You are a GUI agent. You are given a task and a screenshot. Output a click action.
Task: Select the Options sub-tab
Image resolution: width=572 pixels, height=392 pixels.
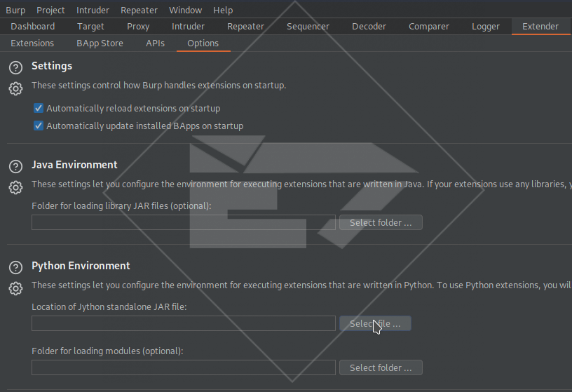203,43
